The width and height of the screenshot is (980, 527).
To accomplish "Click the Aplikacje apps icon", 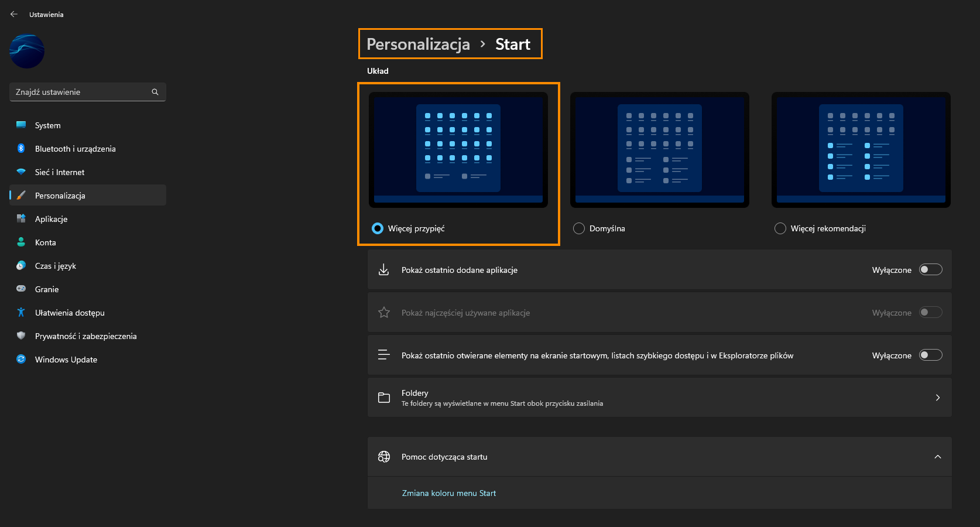I will pos(21,218).
